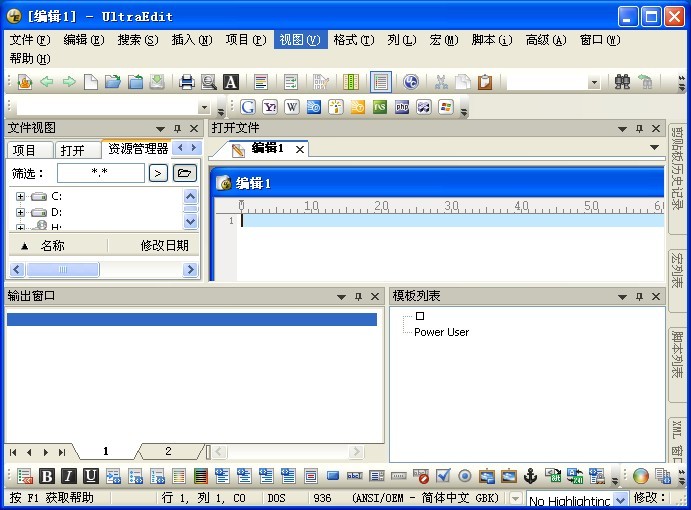Image resolution: width=691 pixels, height=510 pixels.
Task: Click the 筛选 filter input field
Action: coord(100,173)
